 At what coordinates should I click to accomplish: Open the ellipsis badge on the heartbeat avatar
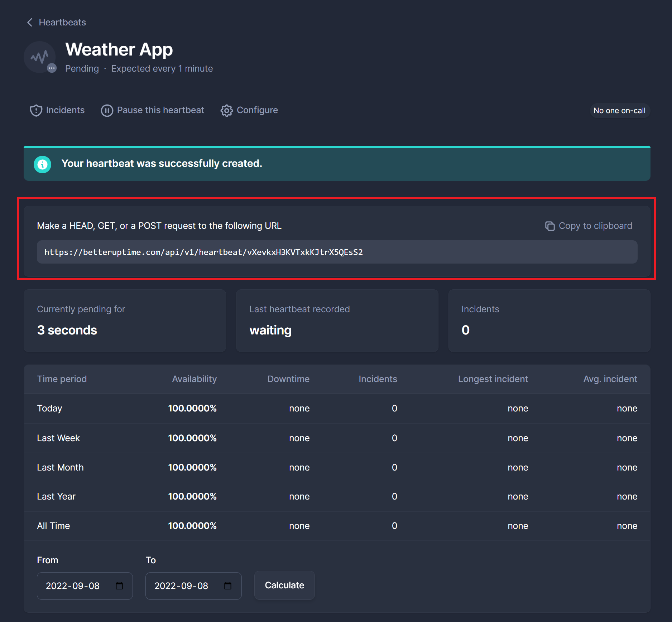tap(52, 68)
